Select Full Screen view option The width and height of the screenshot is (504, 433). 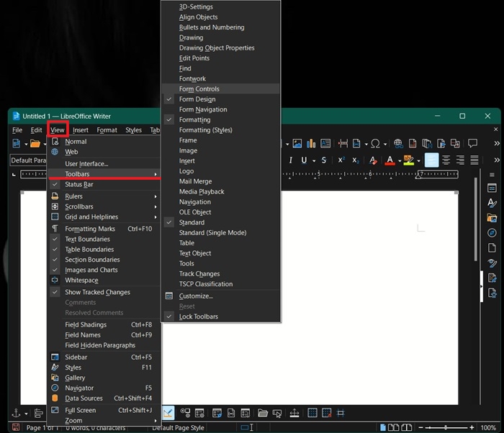[x=104, y=410]
